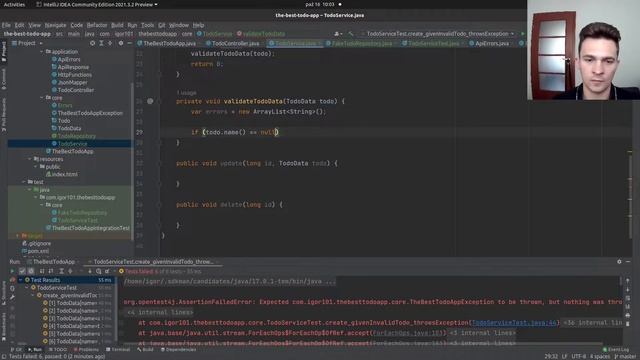
Task: Open the TODO tool window button
Action: pos(57,350)
